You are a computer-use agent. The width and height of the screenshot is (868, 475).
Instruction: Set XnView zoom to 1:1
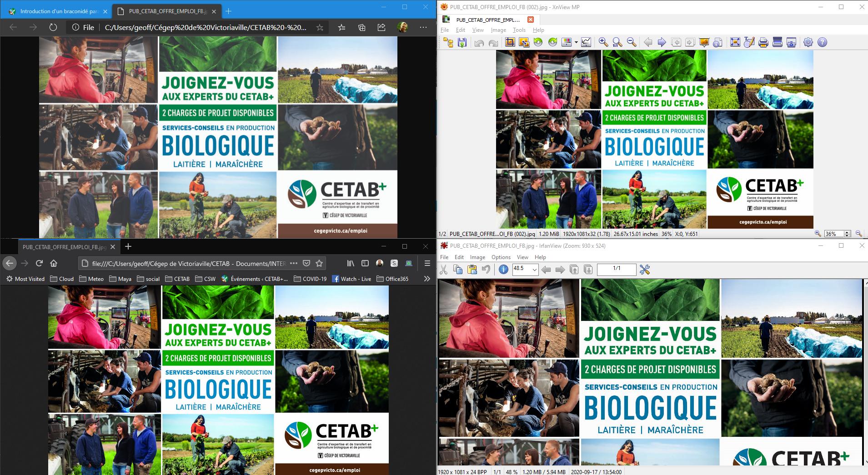(617, 43)
